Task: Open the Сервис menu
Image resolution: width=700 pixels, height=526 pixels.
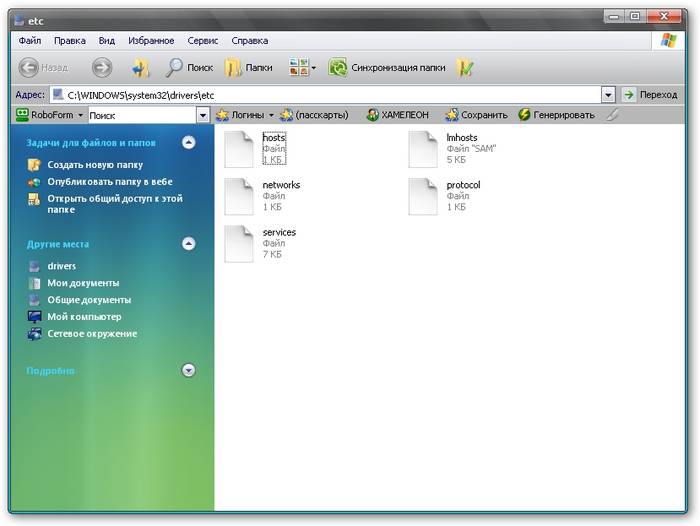Action: coord(203,41)
